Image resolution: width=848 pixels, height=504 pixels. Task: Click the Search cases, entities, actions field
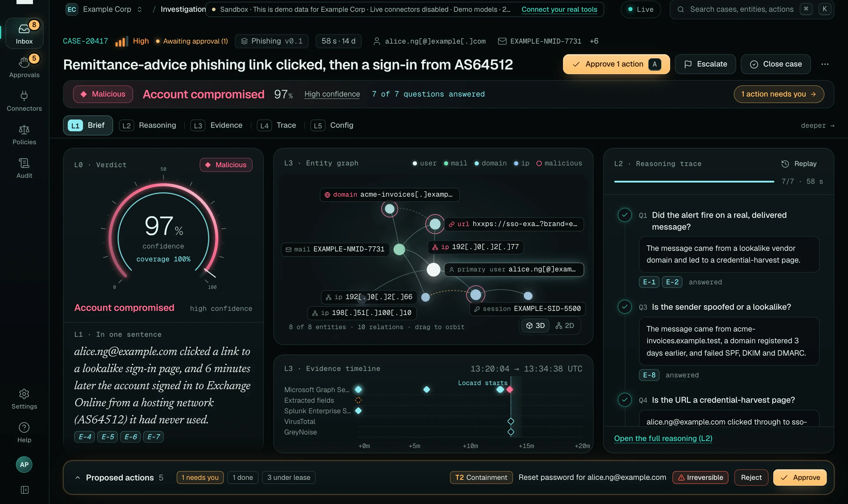[751, 9]
